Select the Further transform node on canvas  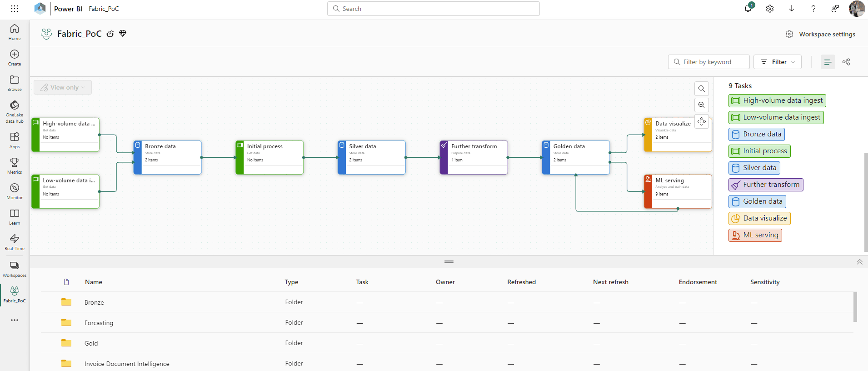point(474,157)
